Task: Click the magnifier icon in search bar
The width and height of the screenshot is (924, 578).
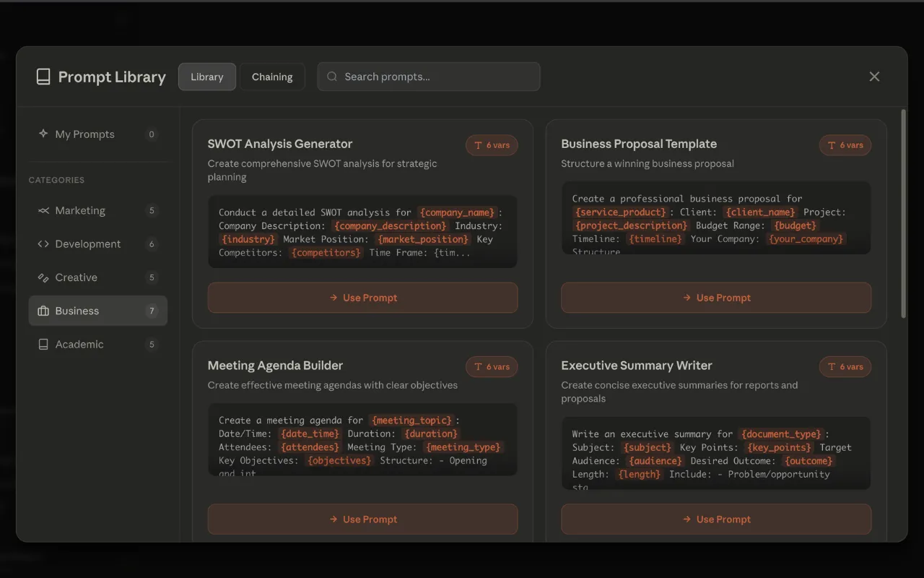Action: click(332, 77)
